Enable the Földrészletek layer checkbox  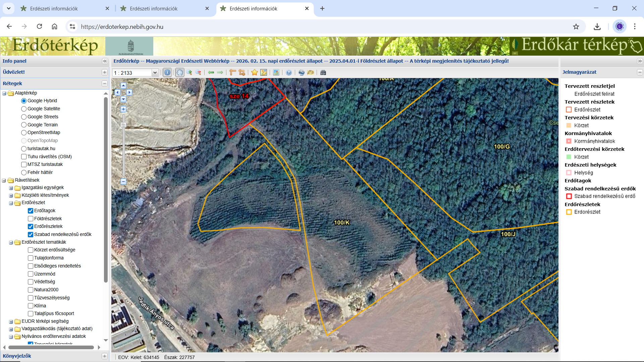click(31, 219)
